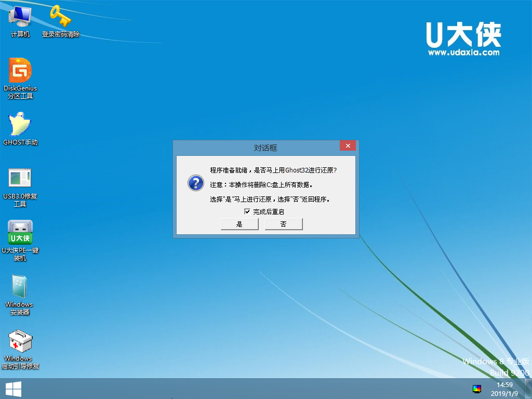The image size is (532, 399).
Task: Visit the www.udaxia.com watermark link
Action: [463, 52]
